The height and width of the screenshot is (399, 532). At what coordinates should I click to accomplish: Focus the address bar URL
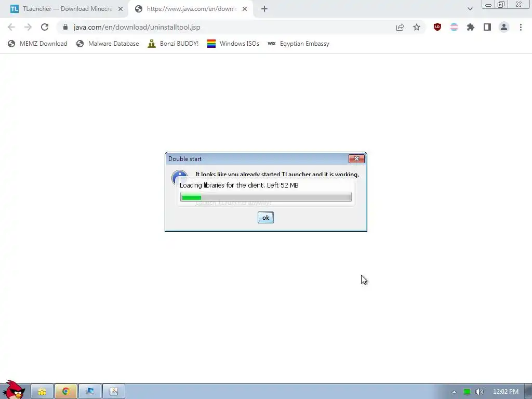coord(137,27)
